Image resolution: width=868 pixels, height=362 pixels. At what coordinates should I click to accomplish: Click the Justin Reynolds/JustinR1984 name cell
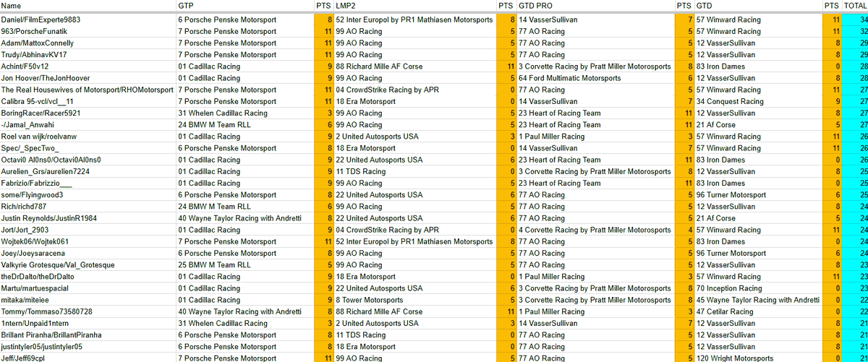pyautogui.click(x=88, y=218)
